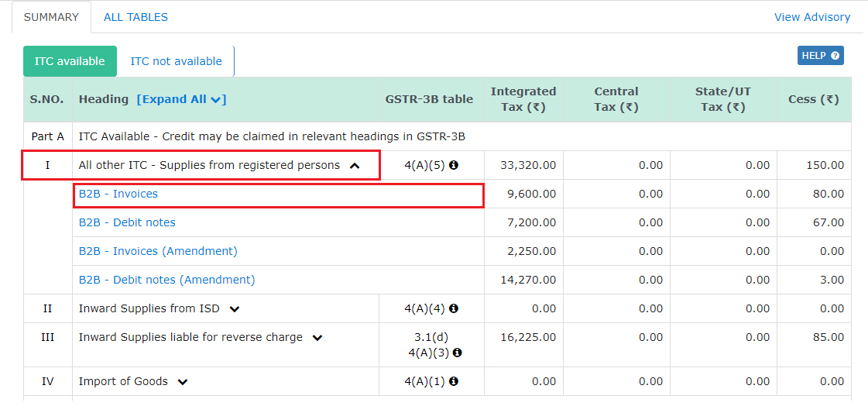Click the HELP question mark button
The width and height of the screenshot is (868, 413).
point(820,56)
